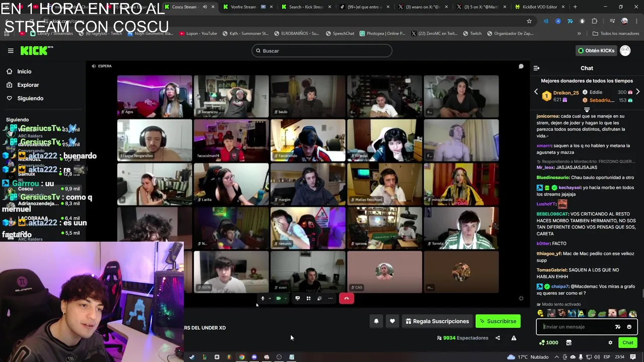Open chat settings gear icon
The image size is (644, 362).
tap(610, 343)
